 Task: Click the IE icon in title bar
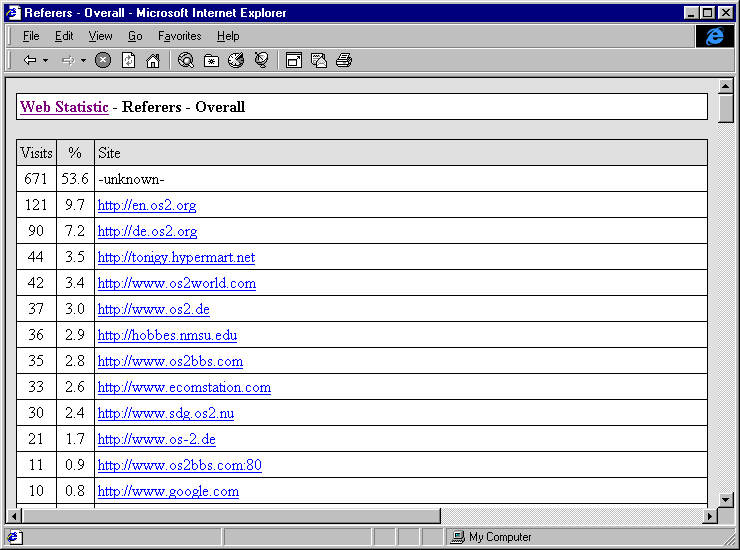tap(13, 13)
